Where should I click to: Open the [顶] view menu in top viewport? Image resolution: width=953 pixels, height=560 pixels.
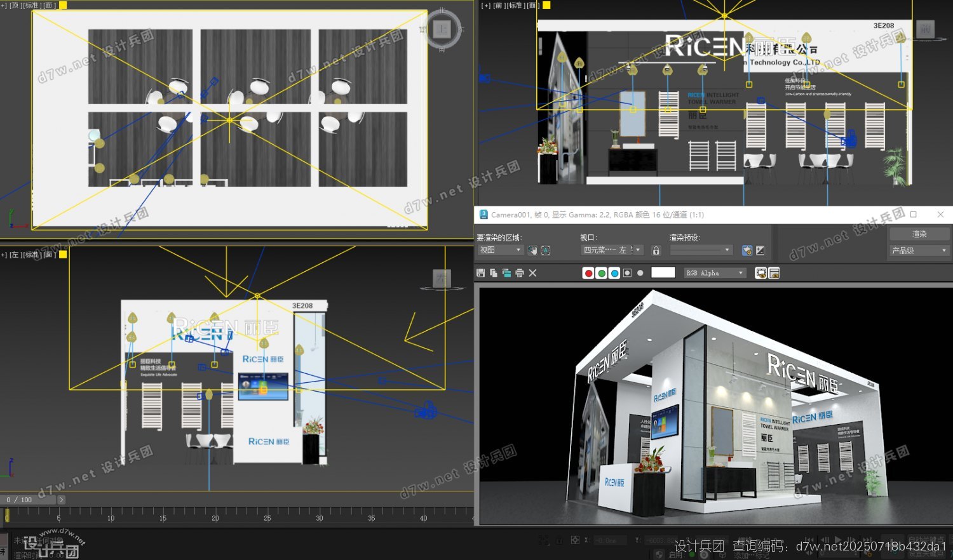pyautogui.click(x=15, y=5)
